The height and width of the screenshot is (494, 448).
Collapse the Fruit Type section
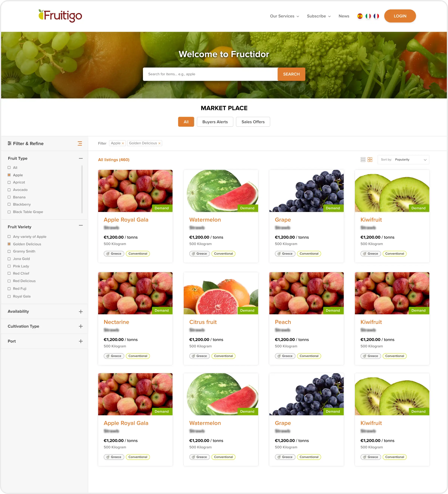[x=81, y=159]
